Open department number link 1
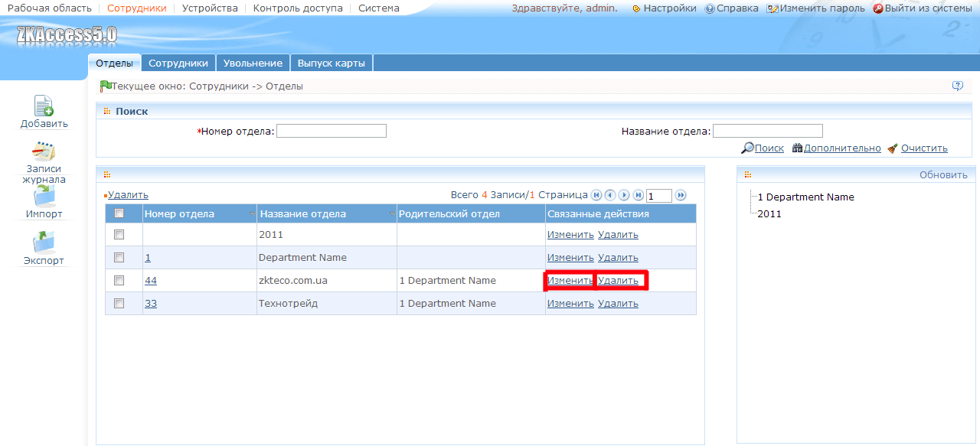This screenshot has height=446, width=980. [x=148, y=258]
